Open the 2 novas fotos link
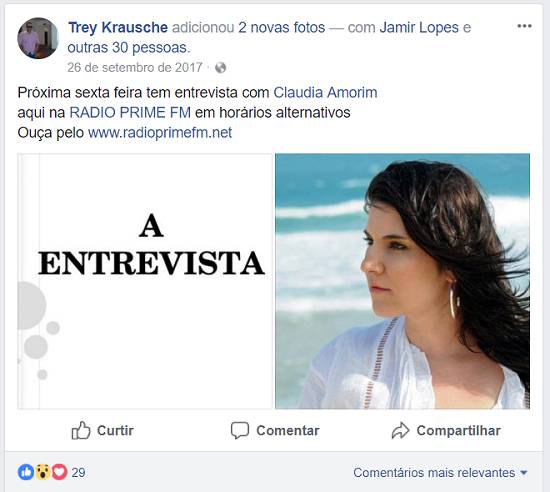 click(282, 27)
